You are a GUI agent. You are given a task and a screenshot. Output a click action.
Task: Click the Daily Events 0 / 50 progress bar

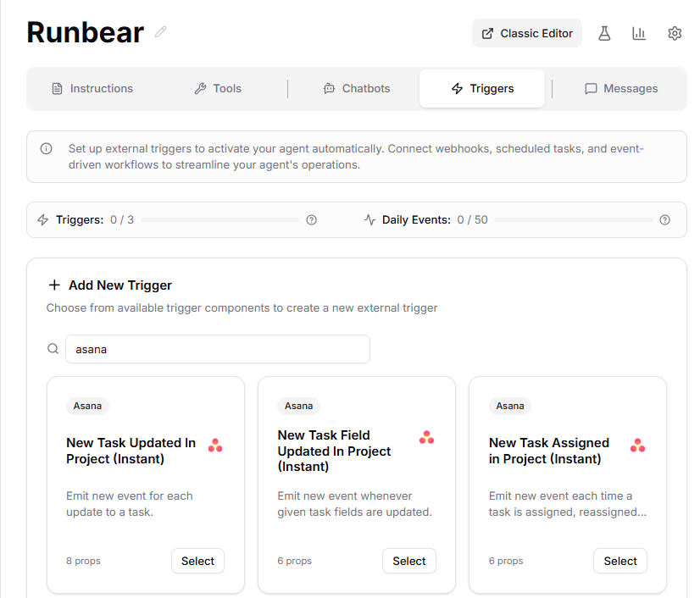[x=573, y=219]
